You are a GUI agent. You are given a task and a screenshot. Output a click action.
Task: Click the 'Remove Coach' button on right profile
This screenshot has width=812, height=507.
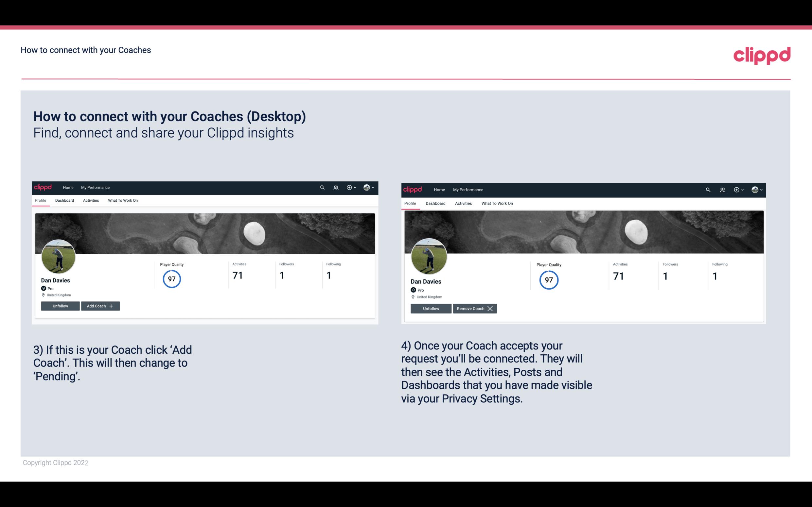point(474,308)
